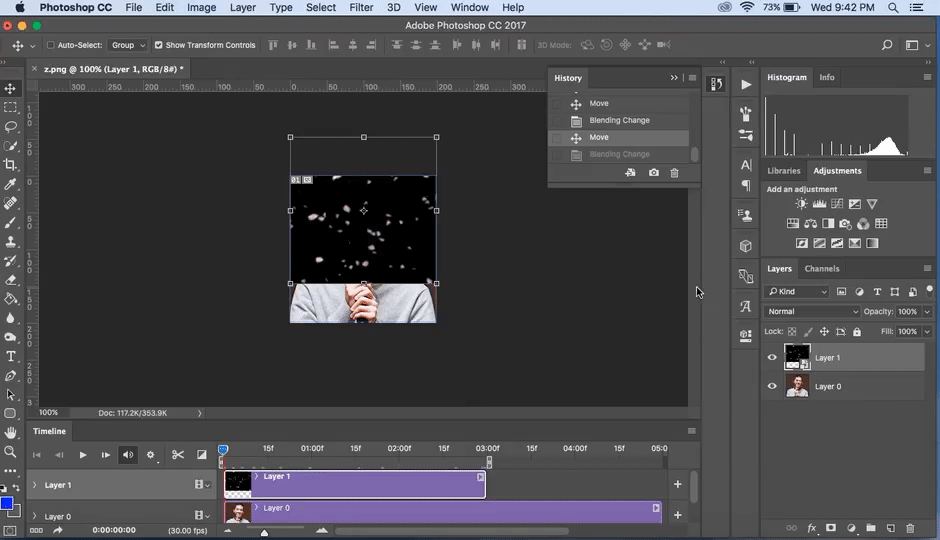This screenshot has height=540, width=940.
Task: Open the Group auto-select dropdown
Action: pyautogui.click(x=128, y=46)
